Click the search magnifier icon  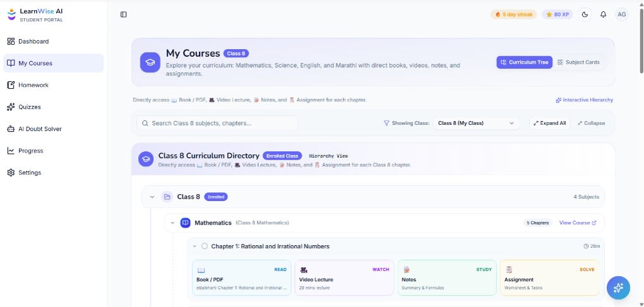[x=145, y=123]
